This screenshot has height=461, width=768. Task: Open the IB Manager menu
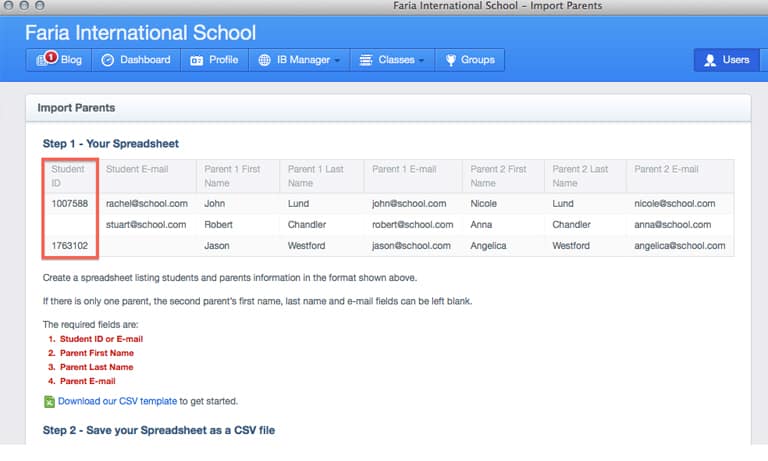[x=299, y=60]
